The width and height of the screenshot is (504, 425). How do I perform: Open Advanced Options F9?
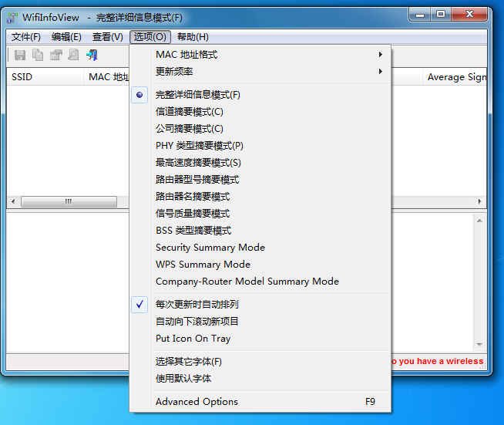(260, 402)
